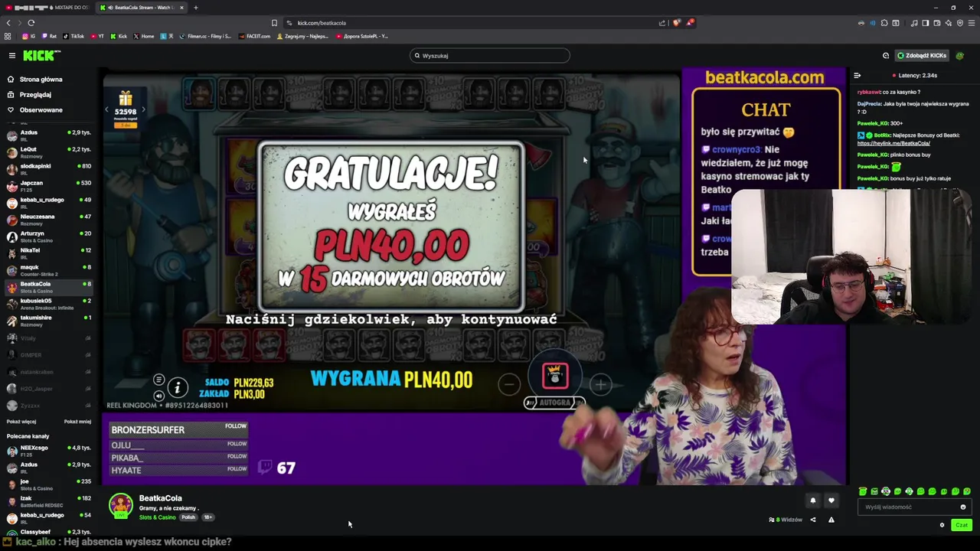Click the bell notification button

(813, 500)
